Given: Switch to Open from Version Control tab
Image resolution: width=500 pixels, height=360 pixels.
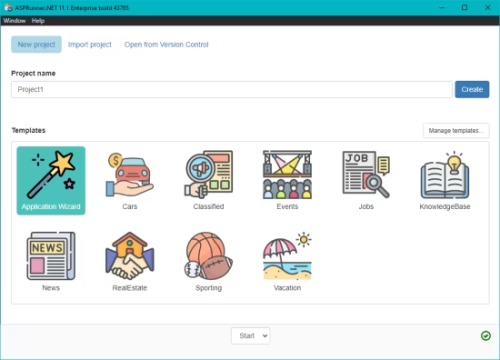Looking at the screenshot, I should pyautogui.click(x=166, y=45).
